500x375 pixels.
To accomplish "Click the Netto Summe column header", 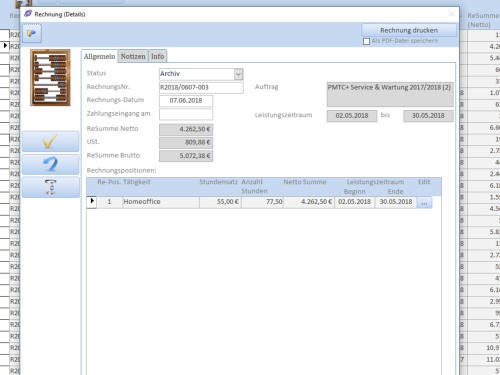I will (x=305, y=182).
